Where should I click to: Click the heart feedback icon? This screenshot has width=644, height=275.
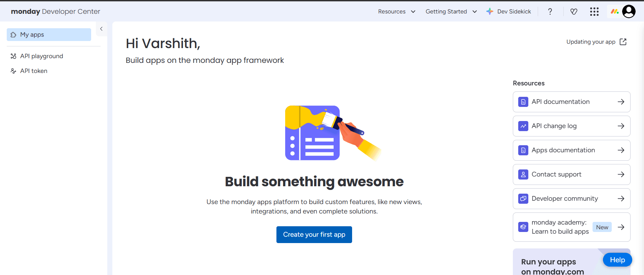(574, 11)
